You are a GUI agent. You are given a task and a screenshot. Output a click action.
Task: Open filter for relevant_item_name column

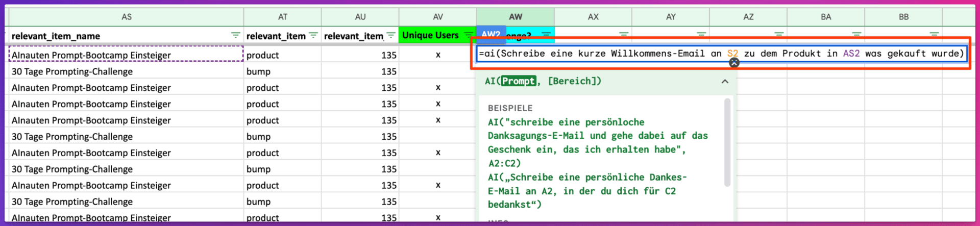click(235, 35)
